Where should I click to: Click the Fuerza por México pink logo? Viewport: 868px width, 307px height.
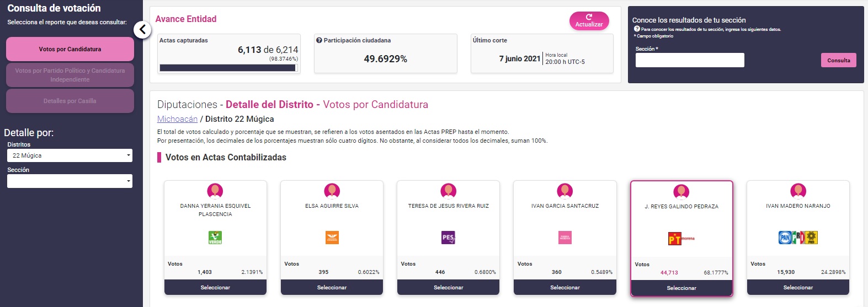(565, 238)
